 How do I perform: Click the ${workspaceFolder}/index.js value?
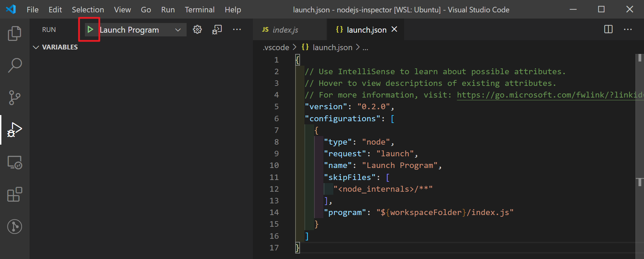tap(445, 212)
